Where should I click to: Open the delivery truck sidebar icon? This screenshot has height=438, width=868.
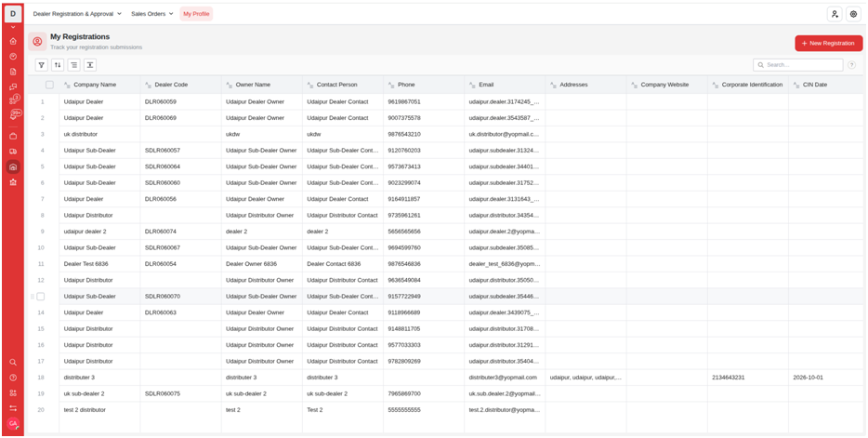(x=13, y=152)
